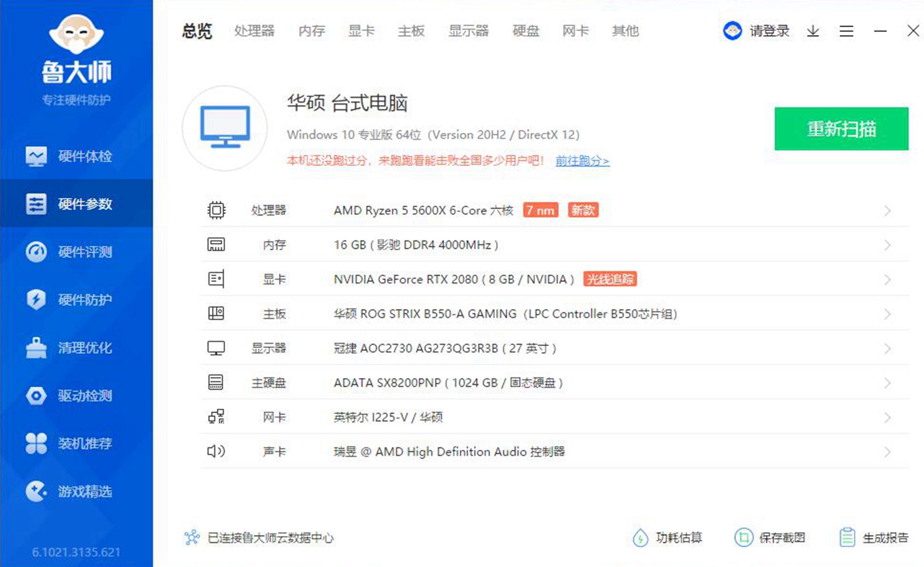
Task: Open 装机推荐 four-leaf icon in sidebar
Action: [x=36, y=443]
